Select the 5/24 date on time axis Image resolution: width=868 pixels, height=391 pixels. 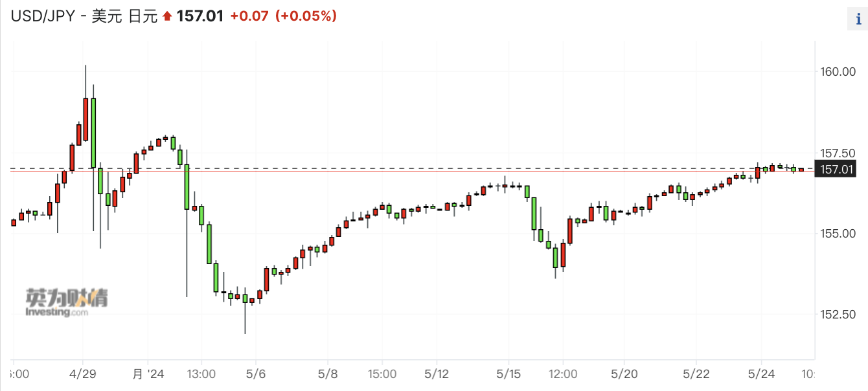[x=760, y=374]
